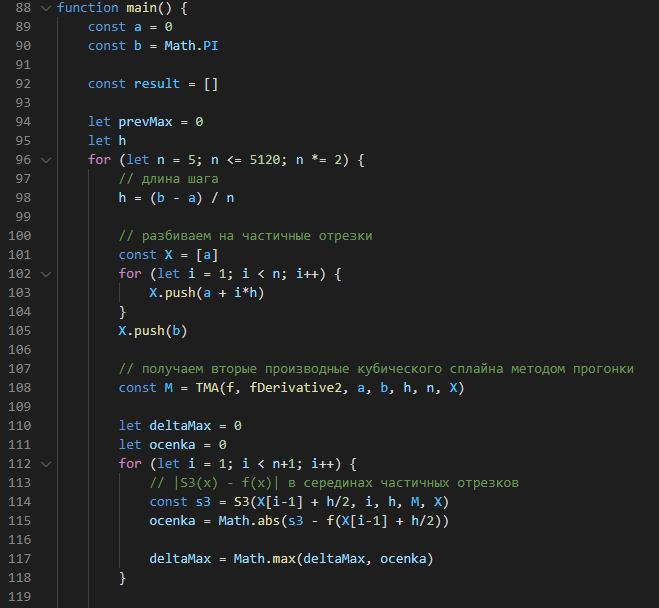This screenshot has width=659, height=608.
Task: Click 'result' variable on line 92
Action: (x=157, y=84)
